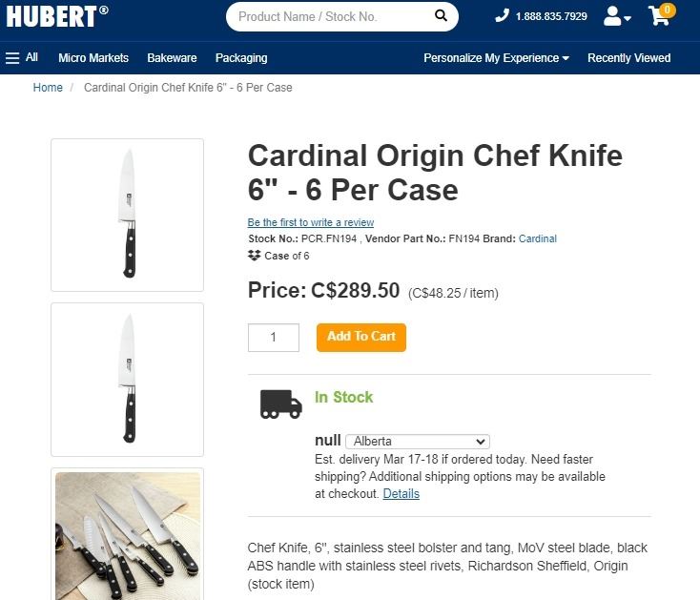
Task: Open the Micro Markets menu
Action: click(93, 58)
